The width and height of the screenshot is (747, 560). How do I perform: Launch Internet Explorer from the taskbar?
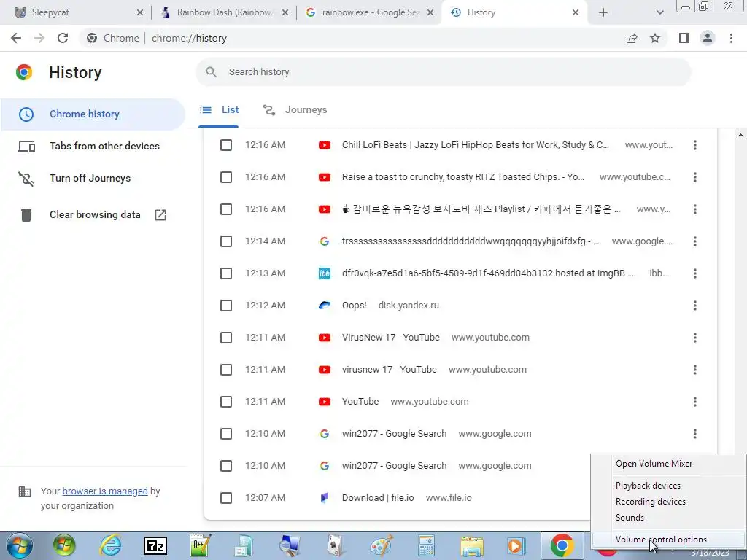click(110, 545)
